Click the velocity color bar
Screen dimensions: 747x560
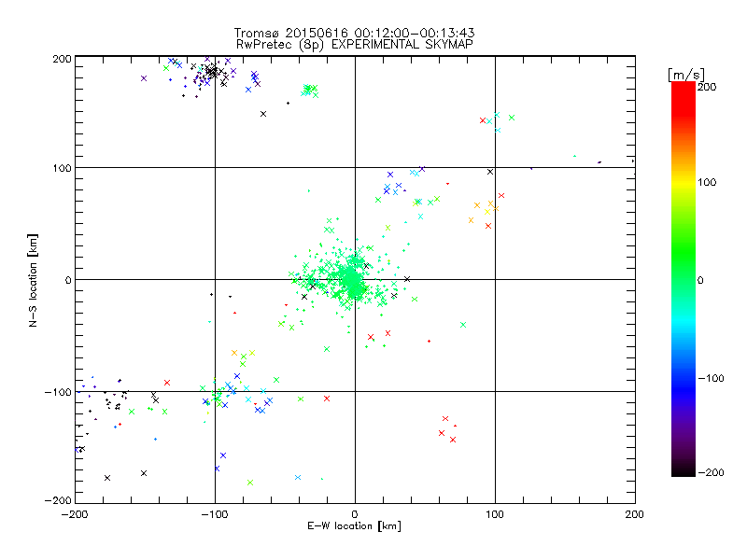pos(684,279)
